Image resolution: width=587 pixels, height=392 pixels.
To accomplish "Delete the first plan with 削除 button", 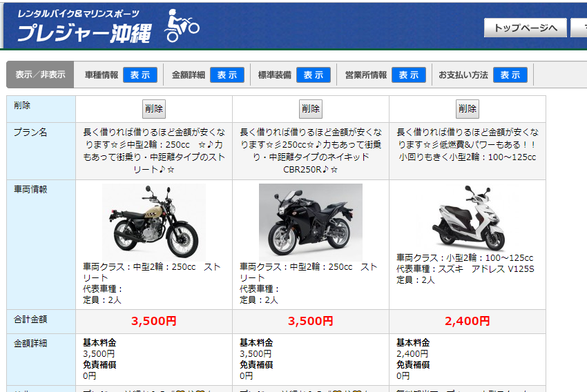I will point(154,109).
